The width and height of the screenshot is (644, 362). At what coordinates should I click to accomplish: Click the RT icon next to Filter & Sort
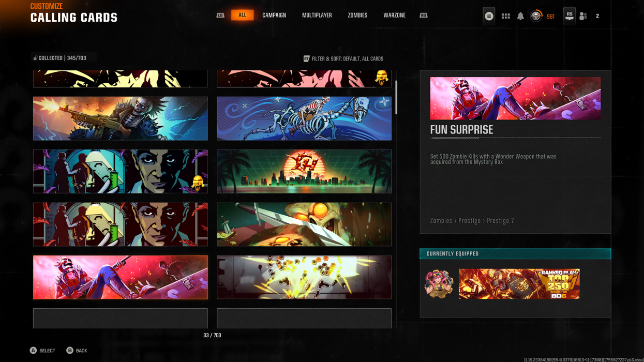pyautogui.click(x=306, y=59)
